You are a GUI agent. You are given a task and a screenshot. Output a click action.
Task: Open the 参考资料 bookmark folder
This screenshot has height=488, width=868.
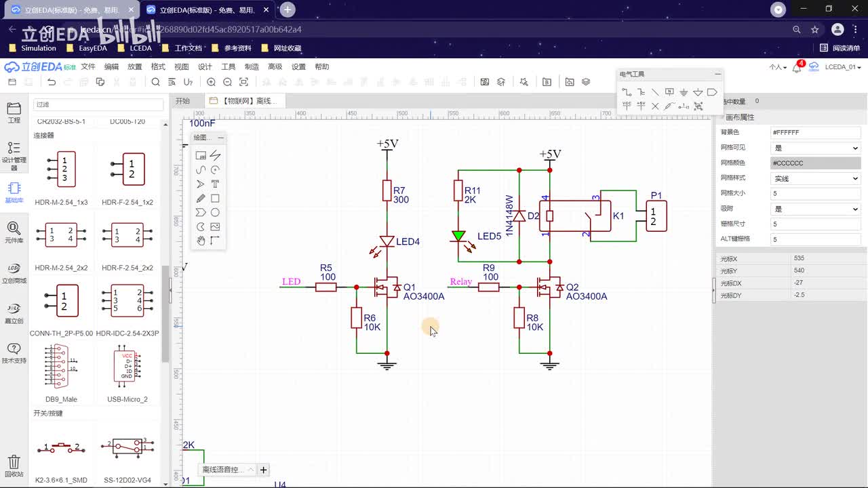pyautogui.click(x=232, y=48)
